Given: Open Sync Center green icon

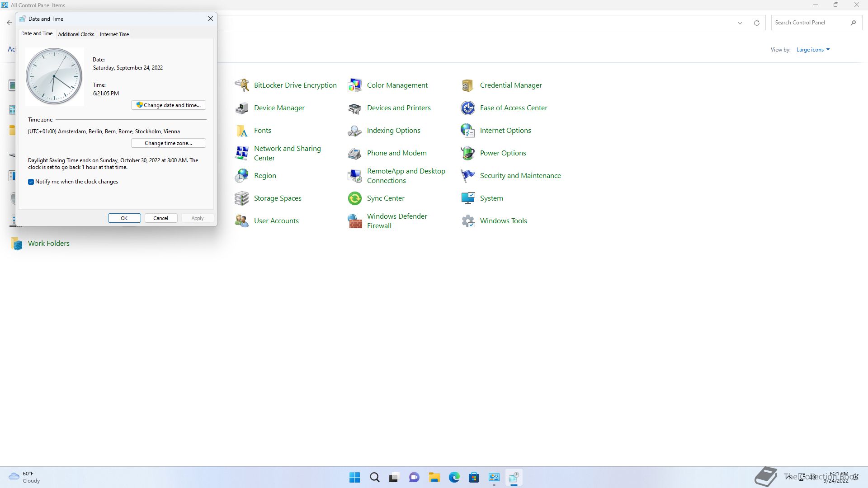Looking at the screenshot, I should click(355, 198).
